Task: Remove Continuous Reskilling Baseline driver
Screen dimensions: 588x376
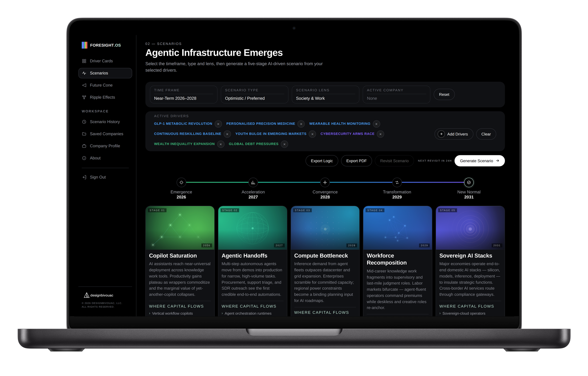Action: pyautogui.click(x=227, y=134)
